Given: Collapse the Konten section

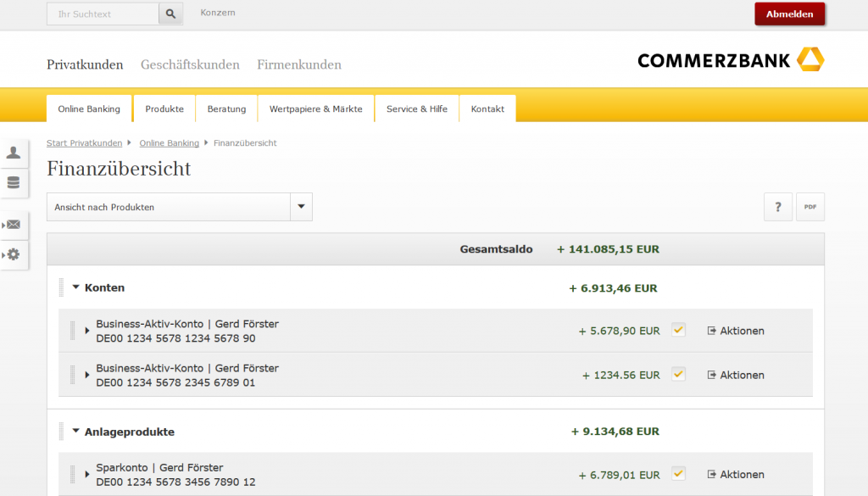Looking at the screenshot, I should [x=75, y=287].
